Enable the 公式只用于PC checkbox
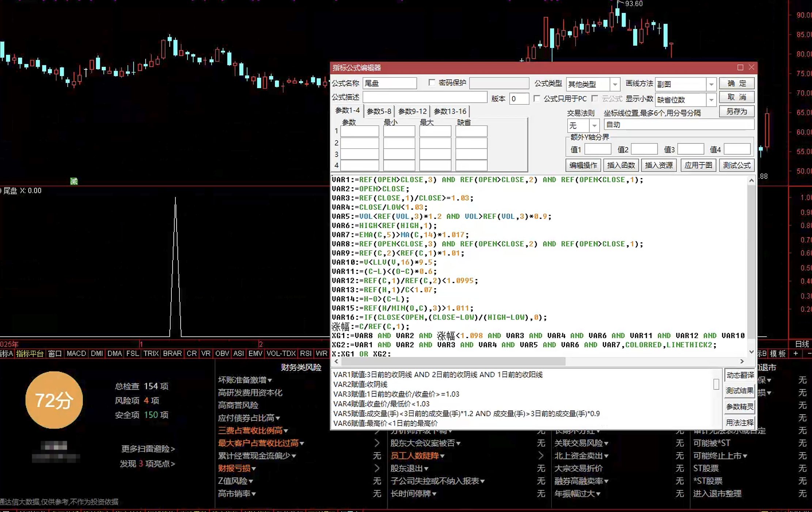Screen dimensions: 812x512 537,99
